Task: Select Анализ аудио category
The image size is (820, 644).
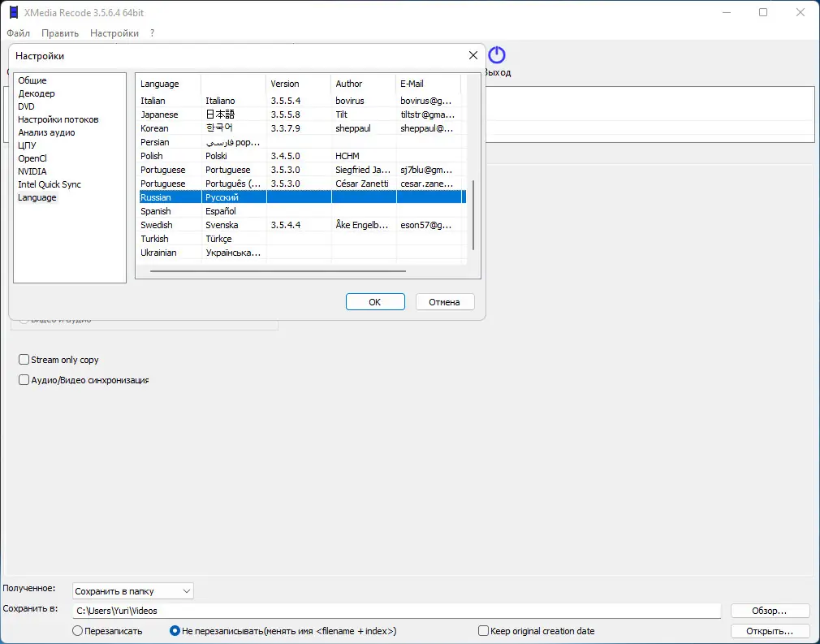Action: (x=46, y=132)
